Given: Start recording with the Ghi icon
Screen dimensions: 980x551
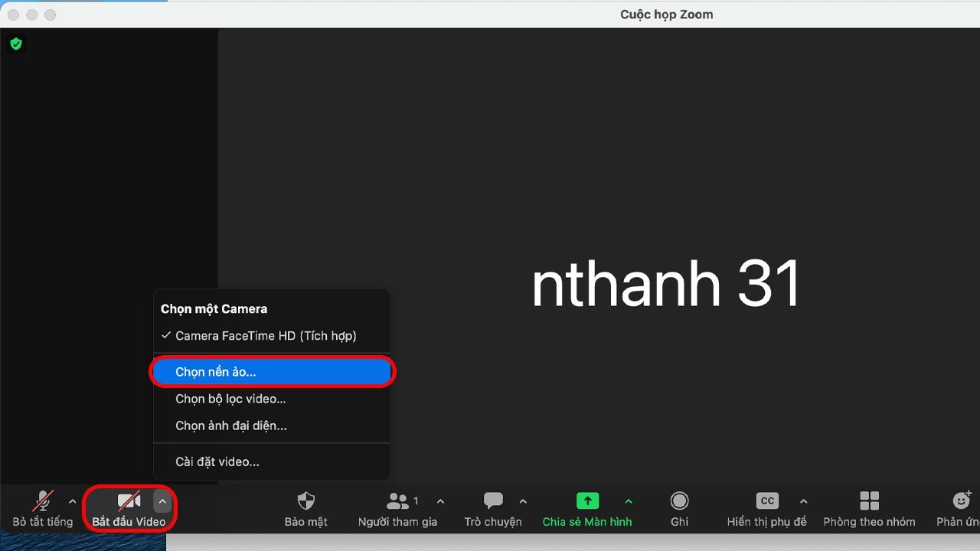Looking at the screenshot, I should (679, 501).
